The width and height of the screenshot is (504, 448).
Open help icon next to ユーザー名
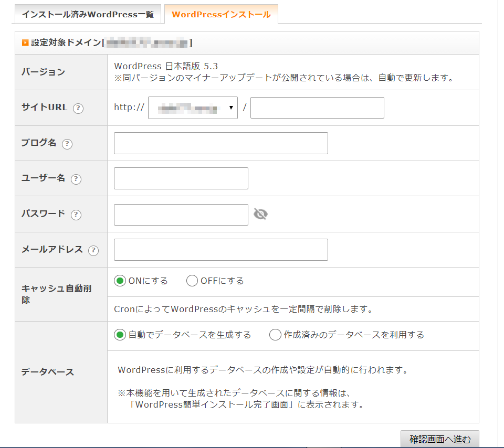tap(76, 179)
